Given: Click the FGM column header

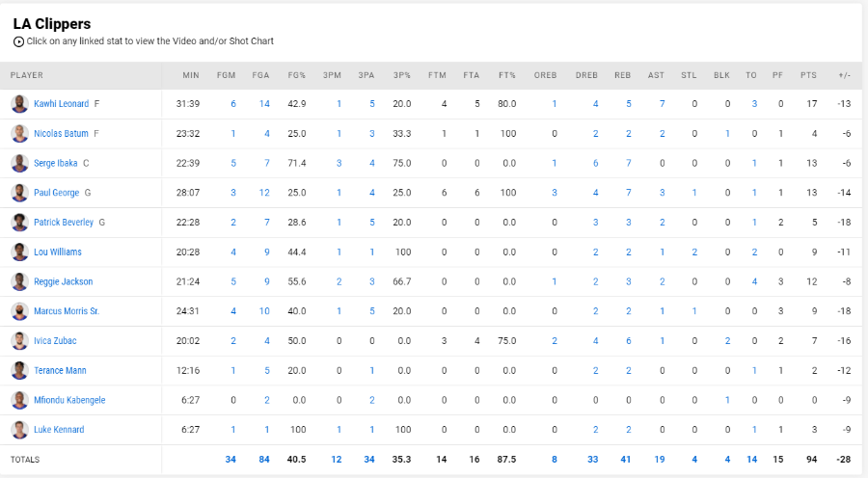Looking at the screenshot, I should click(x=226, y=75).
